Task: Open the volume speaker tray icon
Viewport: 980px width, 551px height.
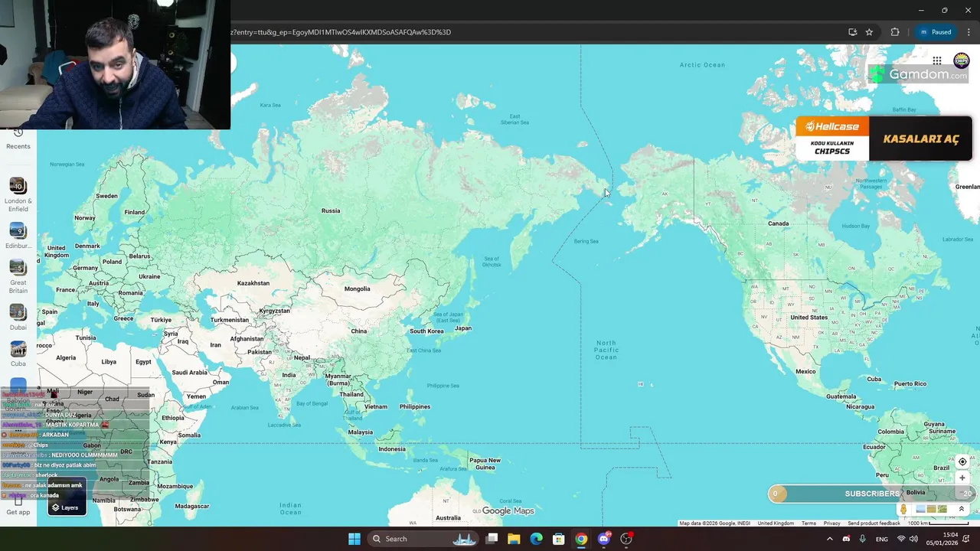Action: tap(913, 539)
